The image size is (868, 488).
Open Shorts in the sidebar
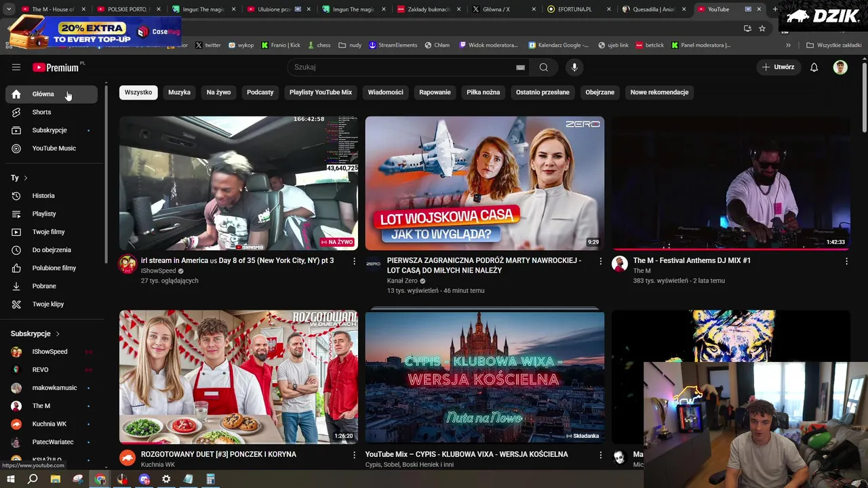pyautogui.click(x=52, y=113)
